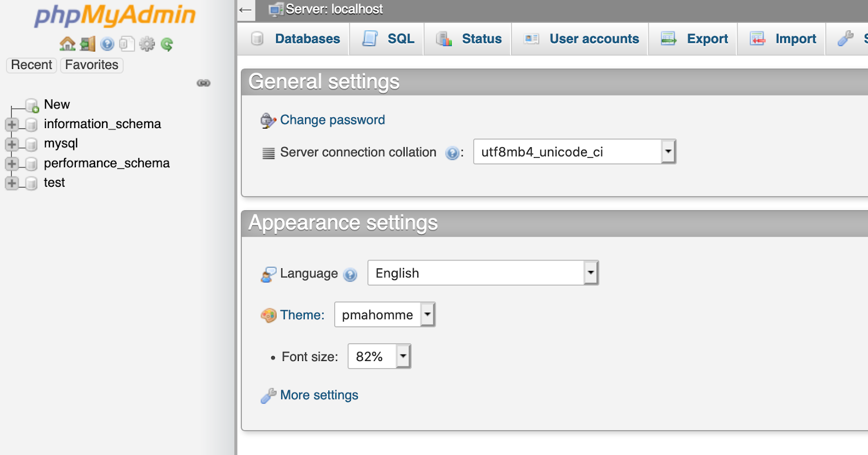
Task: Click the chain link icon in the sidebar
Action: (x=203, y=83)
